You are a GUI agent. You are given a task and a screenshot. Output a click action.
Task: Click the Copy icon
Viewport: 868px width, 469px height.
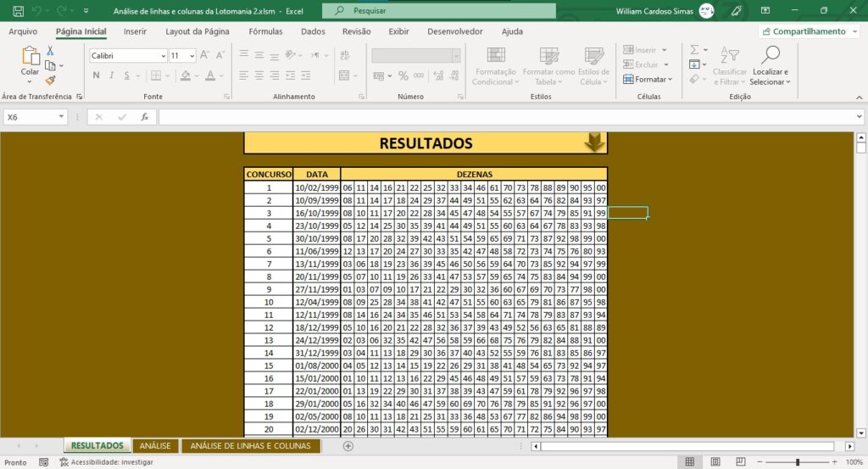[x=50, y=65]
